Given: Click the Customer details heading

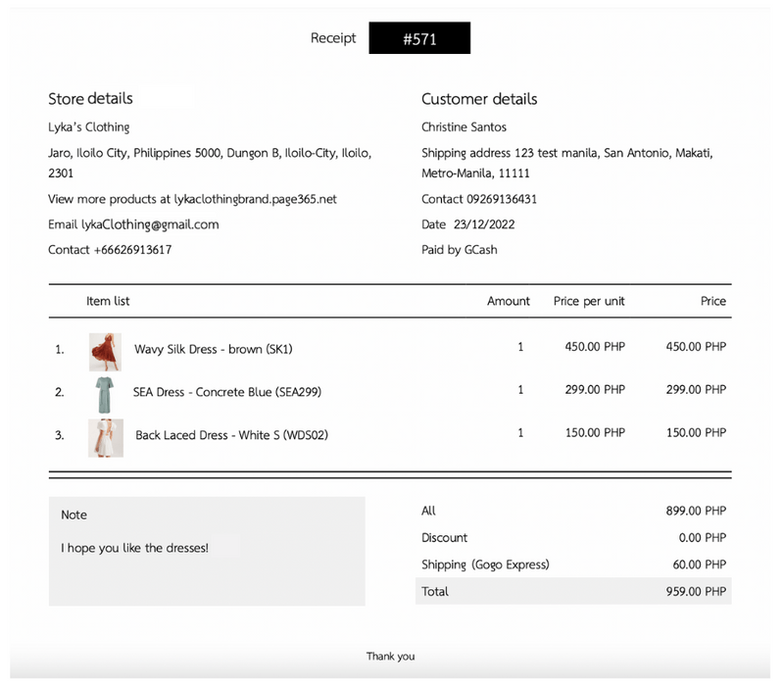Looking at the screenshot, I should click(479, 99).
